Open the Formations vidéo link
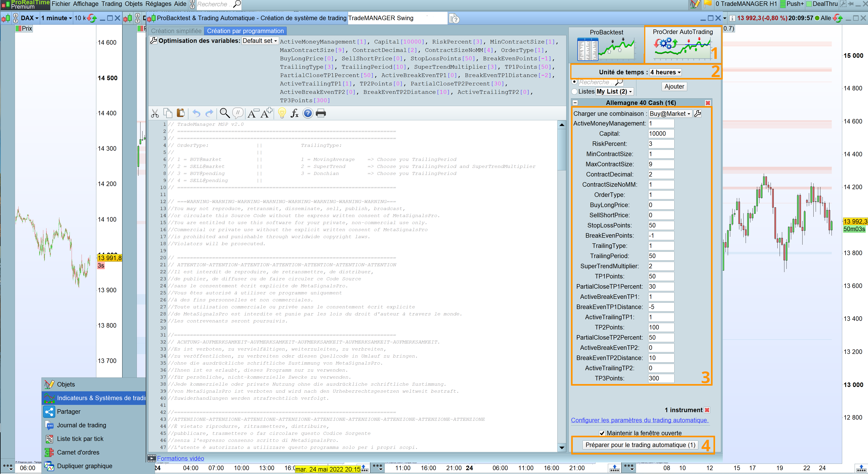868x474 pixels. [x=180, y=459]
